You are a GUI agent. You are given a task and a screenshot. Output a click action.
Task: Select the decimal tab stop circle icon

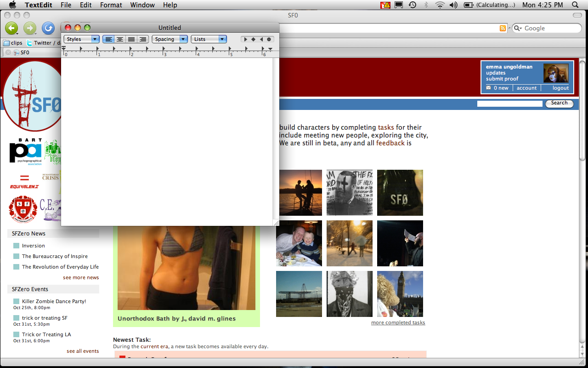(269, 40)
